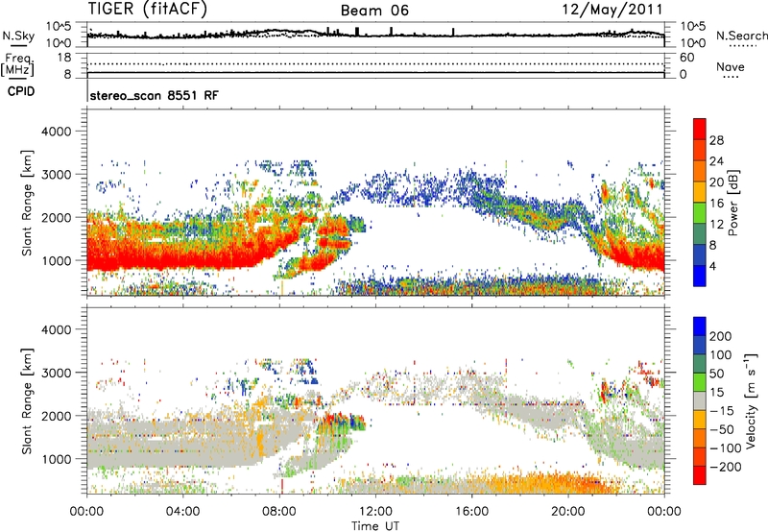
Task: Click the '20:00' time axis label
Action: pos(567,512)
